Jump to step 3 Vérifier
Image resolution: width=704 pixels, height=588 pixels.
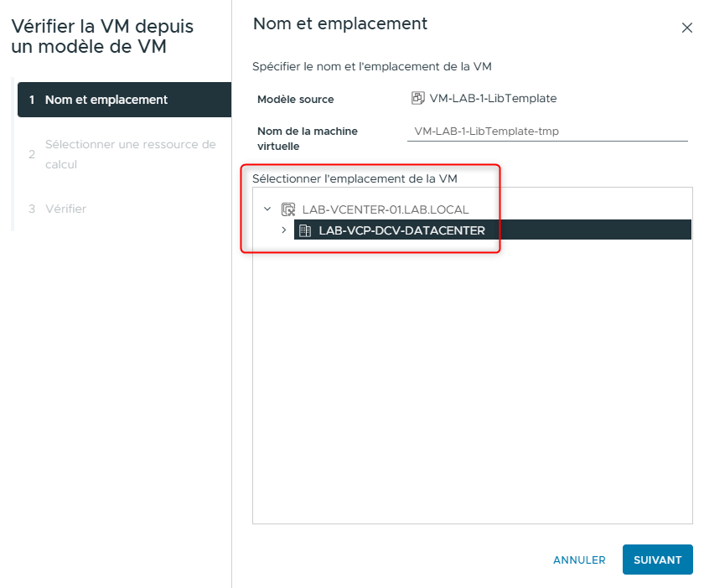(65, 209)
